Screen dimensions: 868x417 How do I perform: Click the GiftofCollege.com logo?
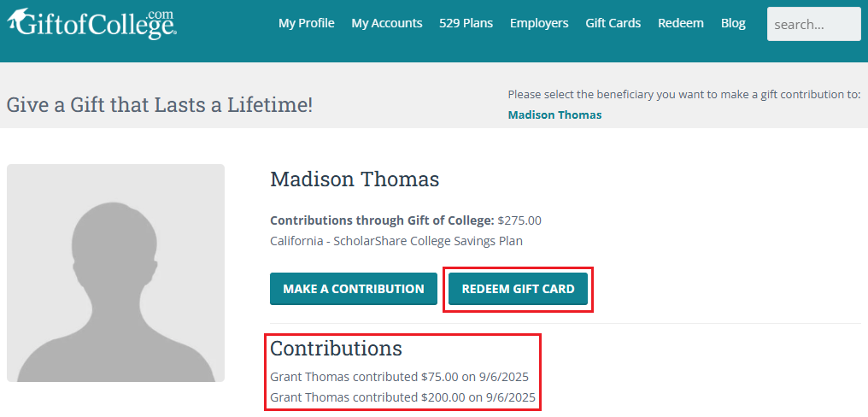coord(91,24)
